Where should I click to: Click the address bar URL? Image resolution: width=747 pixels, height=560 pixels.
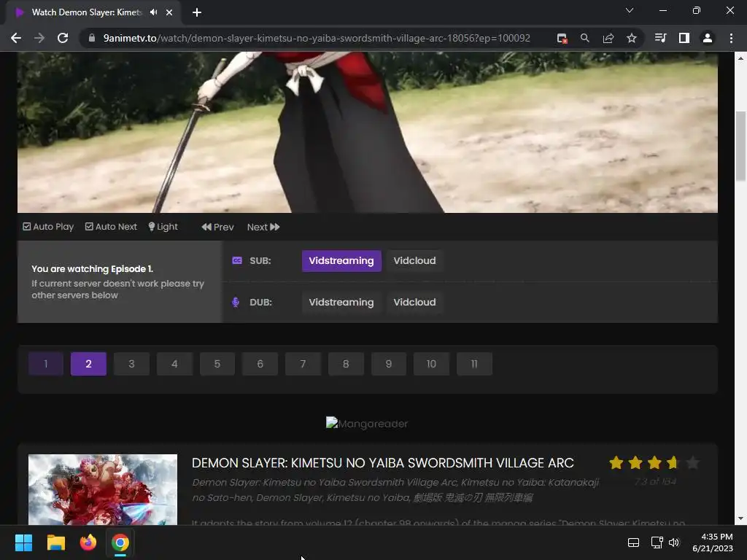317,38
